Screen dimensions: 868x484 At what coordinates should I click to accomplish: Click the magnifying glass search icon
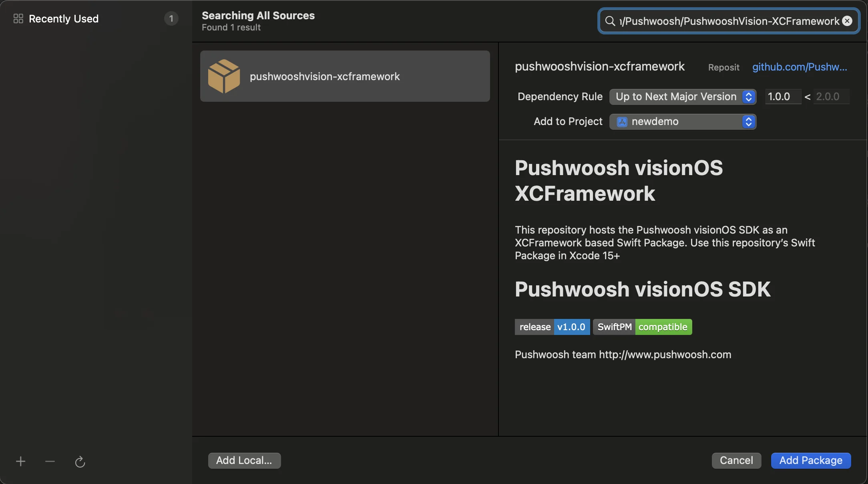pos(610,21)
